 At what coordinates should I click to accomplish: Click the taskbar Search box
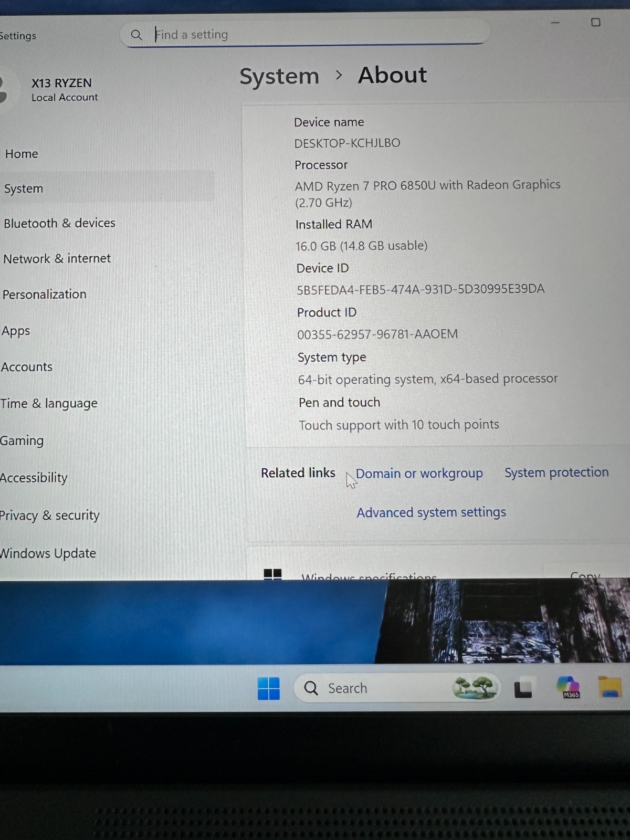tap(397, 688)
